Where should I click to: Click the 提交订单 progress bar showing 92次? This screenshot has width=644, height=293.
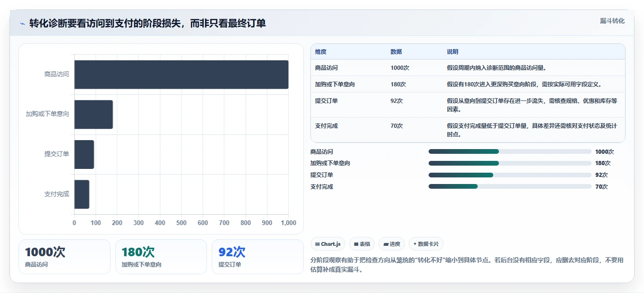click(x=510, y=175)
